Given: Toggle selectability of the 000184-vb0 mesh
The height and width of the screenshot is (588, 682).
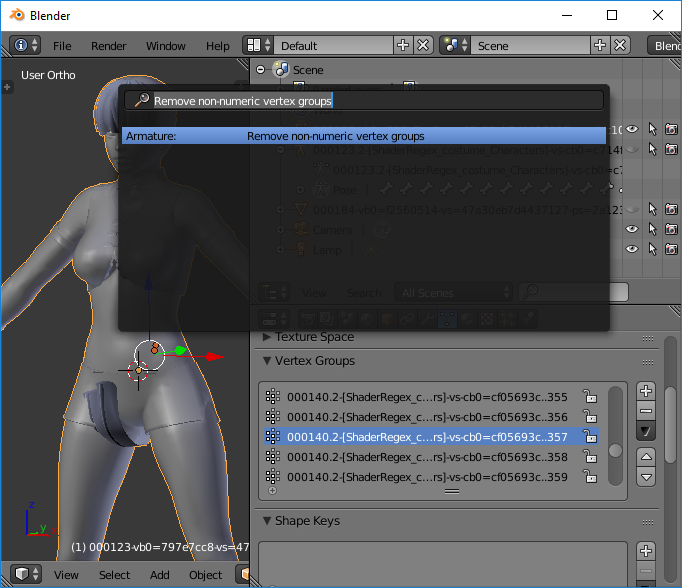Looking at the screenshot, I should (652, 209).
